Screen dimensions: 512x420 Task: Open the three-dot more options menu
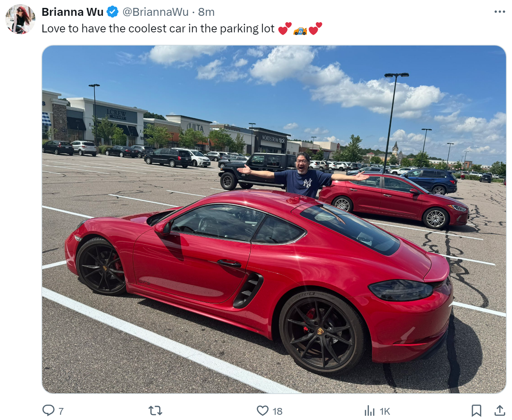click(500, 12)
